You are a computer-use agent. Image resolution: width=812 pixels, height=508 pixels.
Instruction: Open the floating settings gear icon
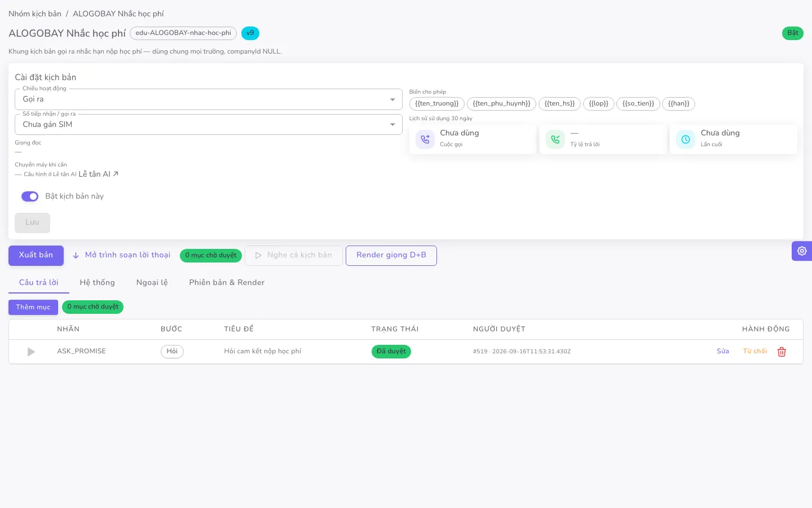[x=802, y=251]
